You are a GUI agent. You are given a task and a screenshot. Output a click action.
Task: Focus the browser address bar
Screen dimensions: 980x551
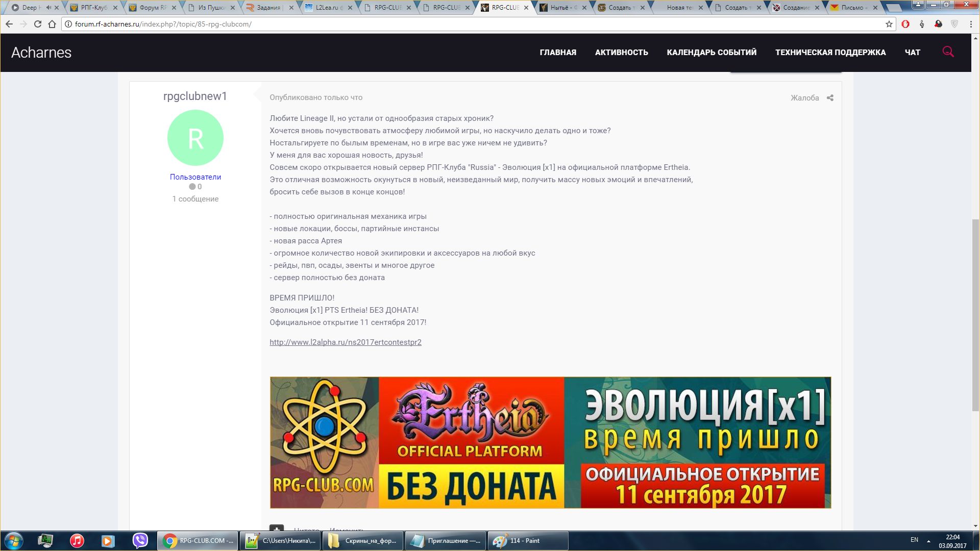tap(475, 24)
